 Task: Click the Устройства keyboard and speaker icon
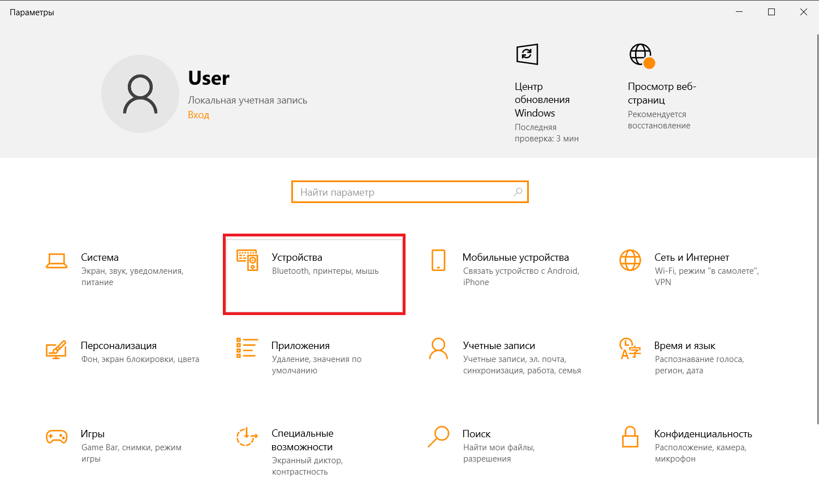point(247,260)
